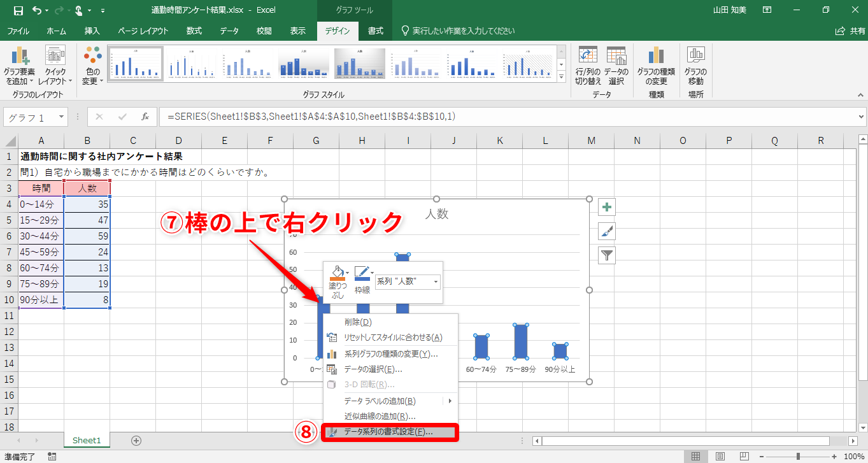
Task: Switch to Normal view in status bar
Action: (x=695, y=456)
